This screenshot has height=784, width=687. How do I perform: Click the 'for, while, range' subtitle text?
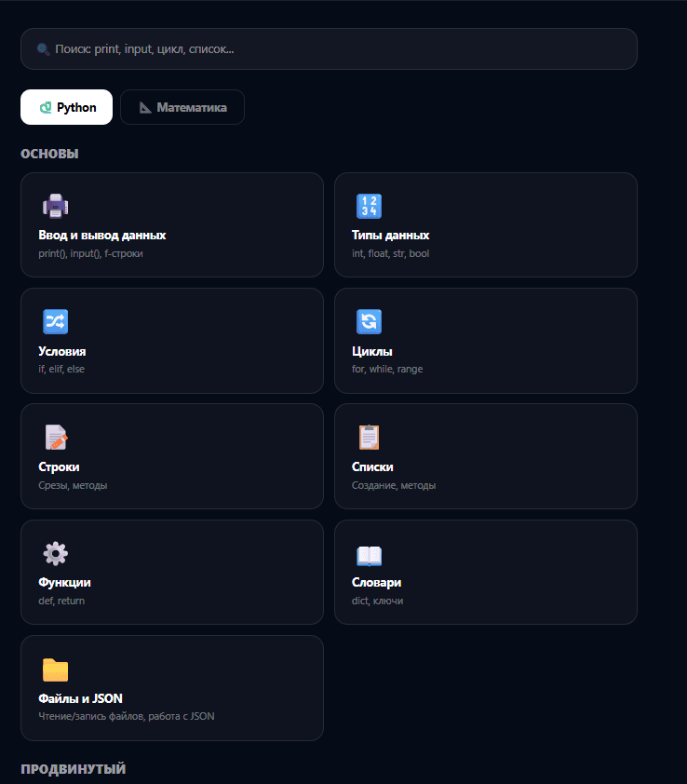click(x=386, y=369)
